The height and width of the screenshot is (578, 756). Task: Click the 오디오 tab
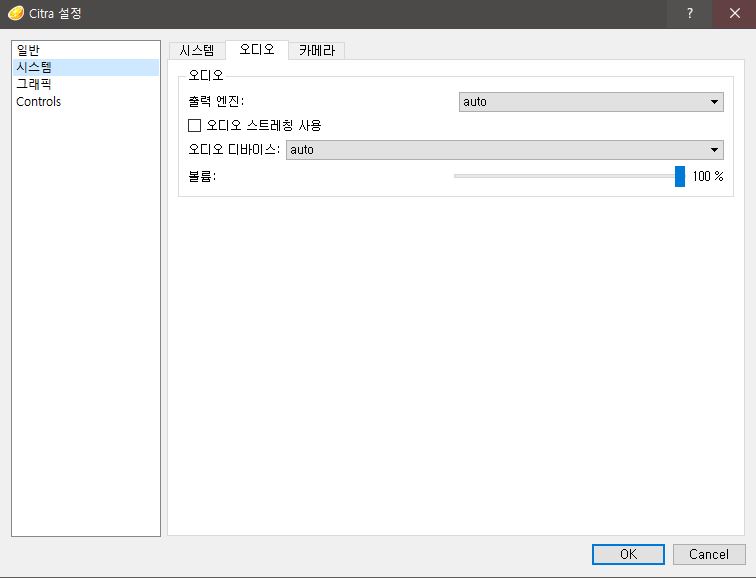(256, 49)
